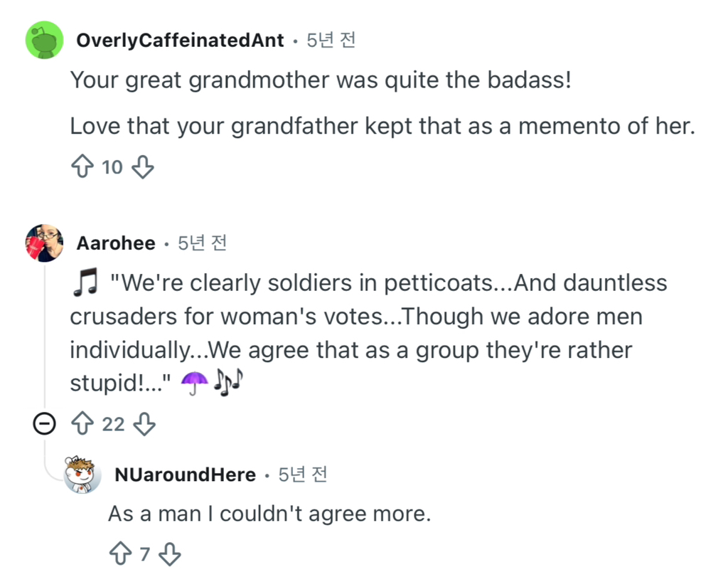
Task: Click the vote count 22
Action: coord(113,425)
